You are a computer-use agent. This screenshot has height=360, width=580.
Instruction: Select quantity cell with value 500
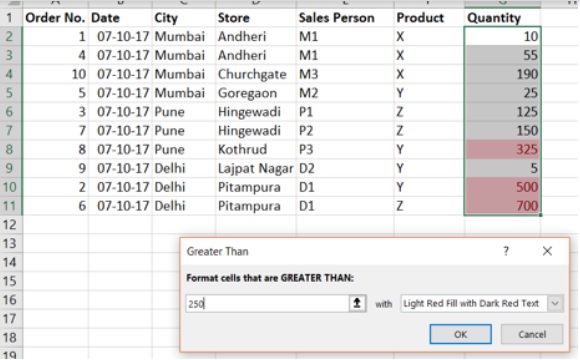pos(502,187)
